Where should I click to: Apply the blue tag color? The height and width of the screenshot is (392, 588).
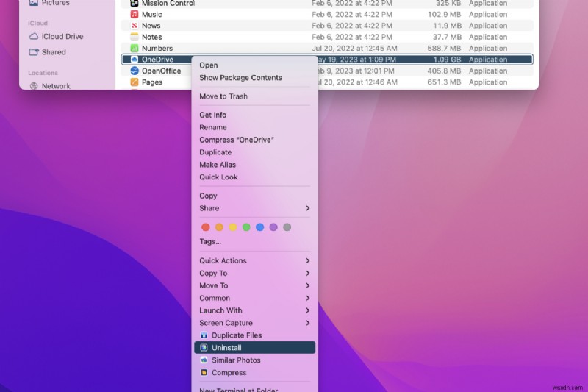pos(260,227)
